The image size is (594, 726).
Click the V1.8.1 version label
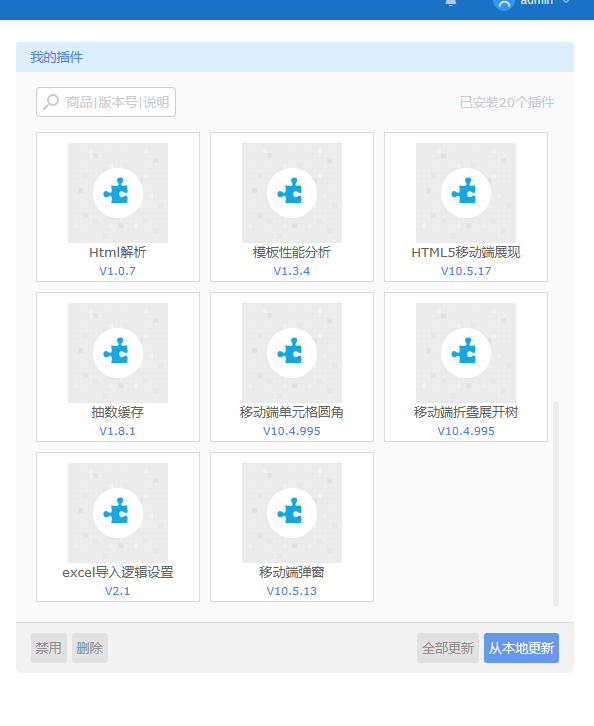[118, 431]
